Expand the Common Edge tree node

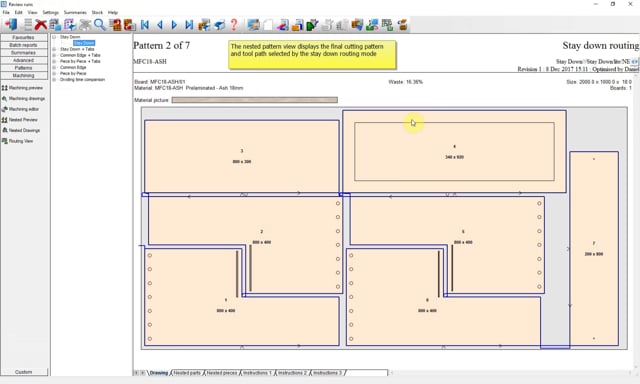54,67
